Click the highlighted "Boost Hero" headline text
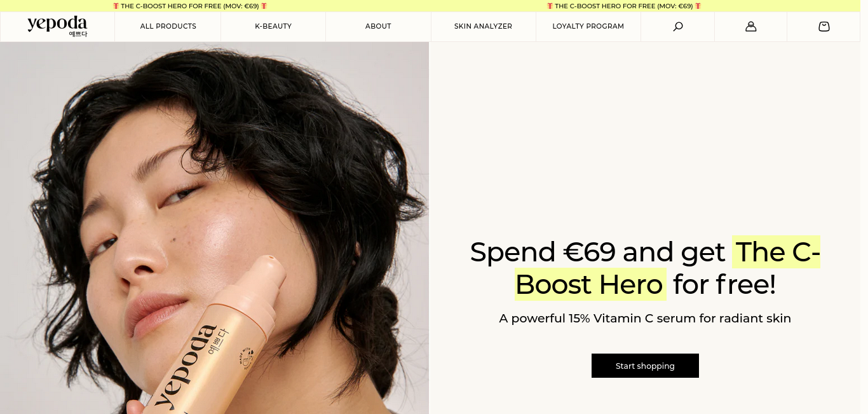 [x=590, y=284]
